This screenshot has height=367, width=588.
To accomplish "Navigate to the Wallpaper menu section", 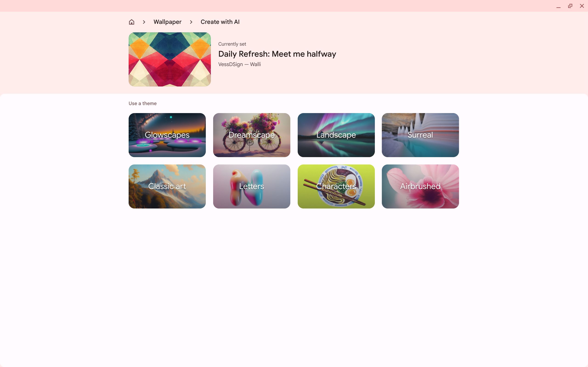I will 167,22.
